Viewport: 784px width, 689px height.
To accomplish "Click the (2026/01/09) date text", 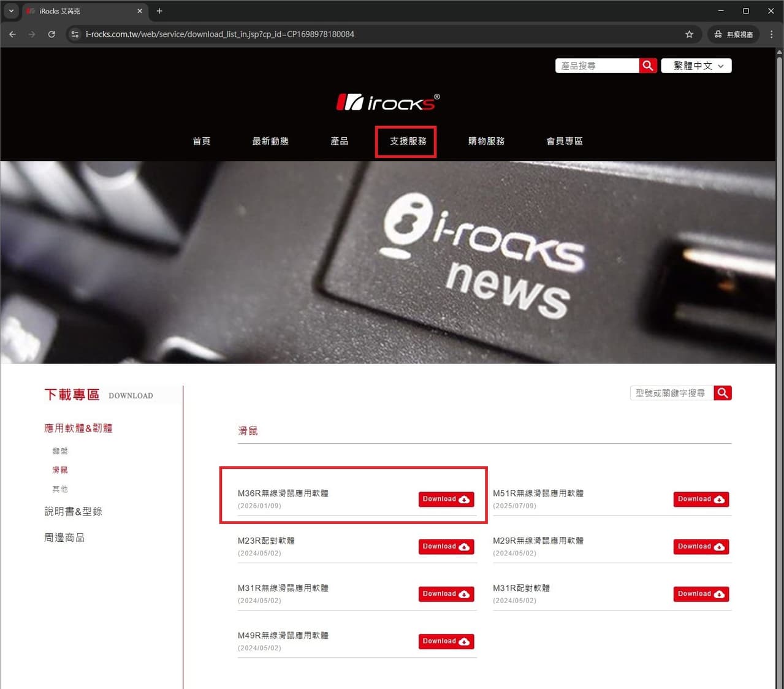I will pos(259,506).
